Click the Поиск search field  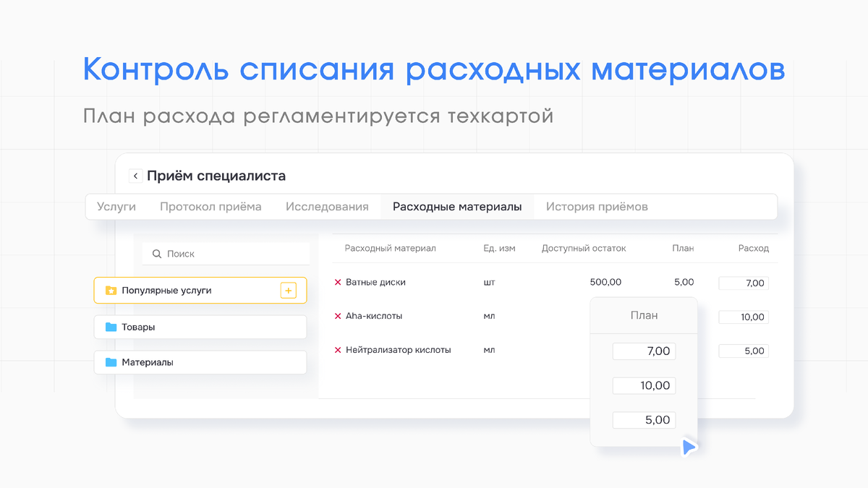tap(226, 254)
